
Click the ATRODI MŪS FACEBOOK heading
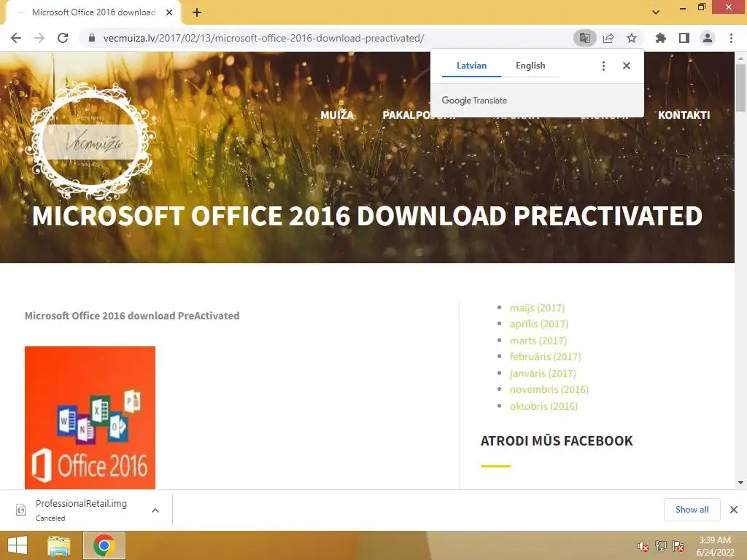point(557,441)
